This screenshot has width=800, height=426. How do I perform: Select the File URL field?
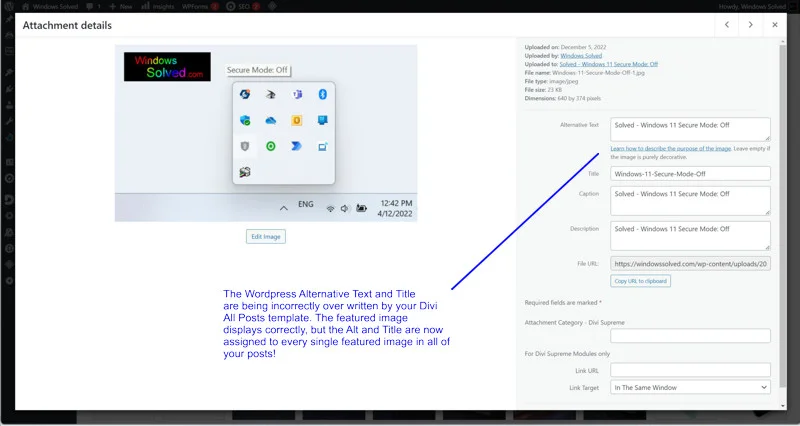click(690, 264)
